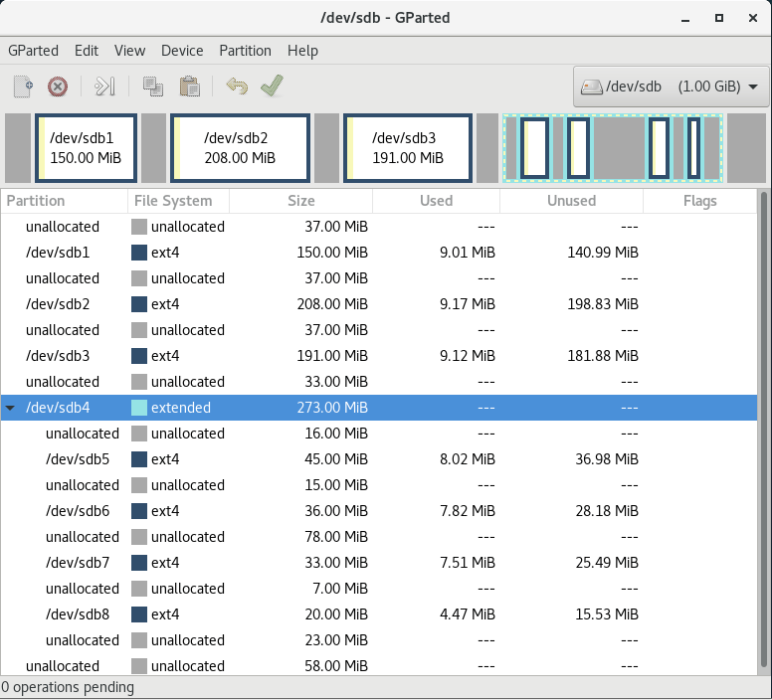Screen dimensions: 772x700
Task: Open the Device menu
Action: coord(182,51)
